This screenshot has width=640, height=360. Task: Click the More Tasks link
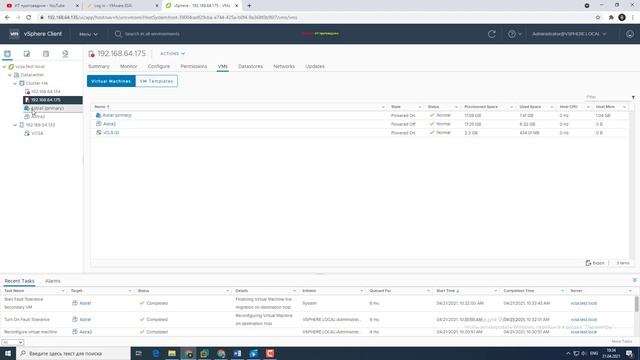(x=622, y=341)
